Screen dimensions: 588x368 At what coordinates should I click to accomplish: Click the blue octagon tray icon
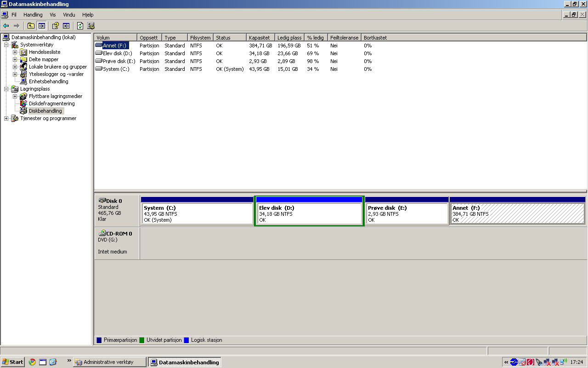(514, 362)
